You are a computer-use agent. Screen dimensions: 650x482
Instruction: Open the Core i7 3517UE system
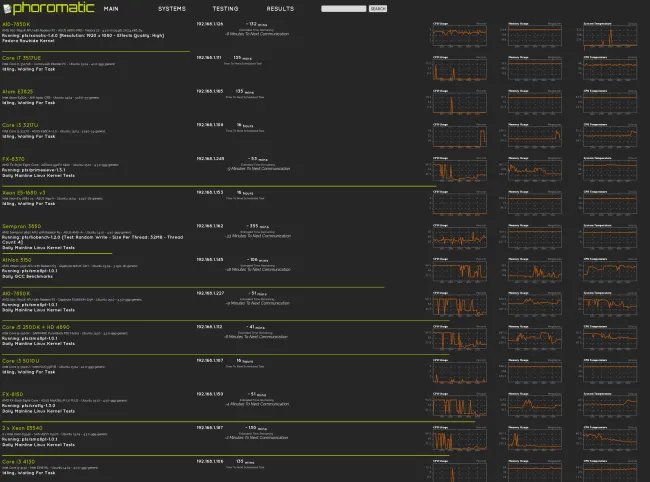(22, 58)
